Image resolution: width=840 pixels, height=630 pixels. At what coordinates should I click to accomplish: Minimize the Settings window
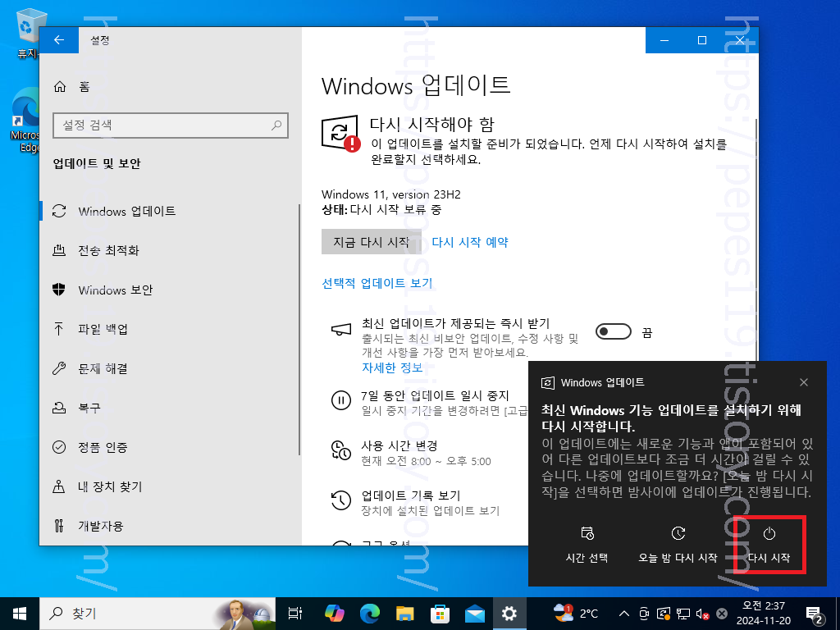[x=664, y=40]
